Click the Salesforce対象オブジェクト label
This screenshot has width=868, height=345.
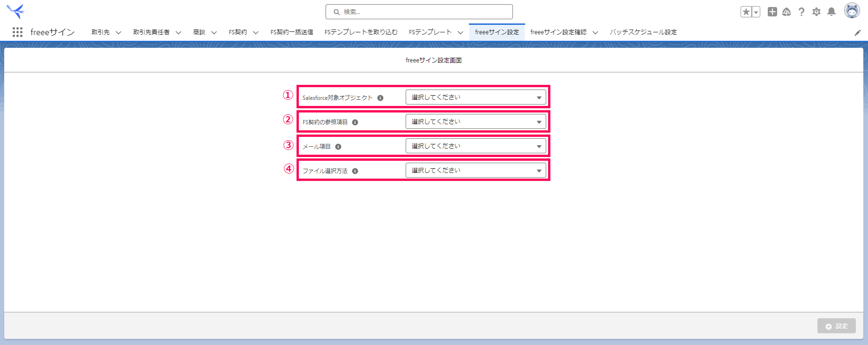pyautogui.click(x=338, y=98)
